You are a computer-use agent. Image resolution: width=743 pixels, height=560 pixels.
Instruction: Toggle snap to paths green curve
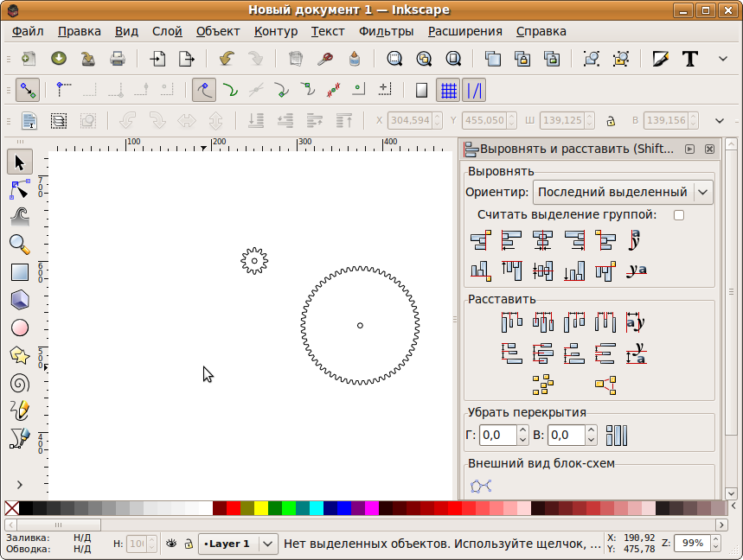tap(230, 90)
